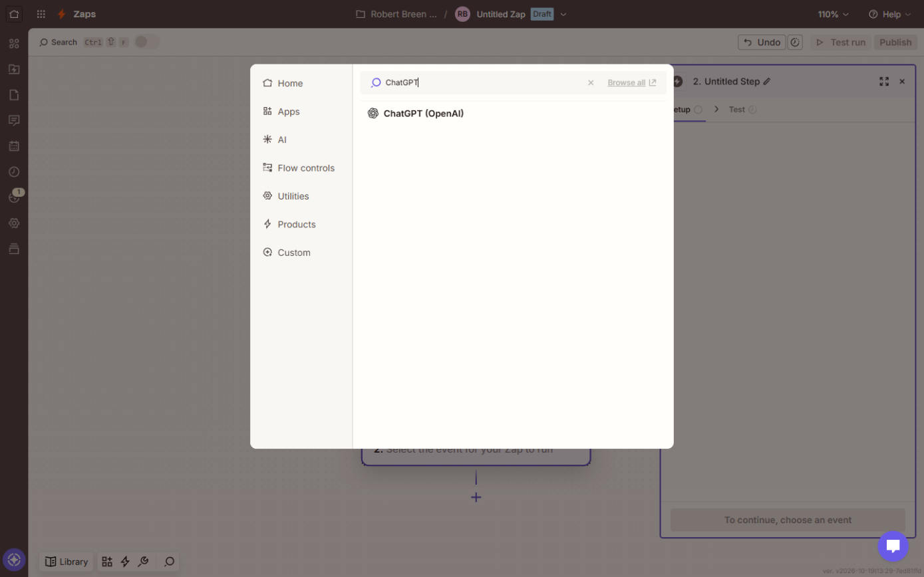The image size is (924, 577).
Task: Expand the Untitled Zap Draft dropdown chevron
Action: tap(563, 14)
